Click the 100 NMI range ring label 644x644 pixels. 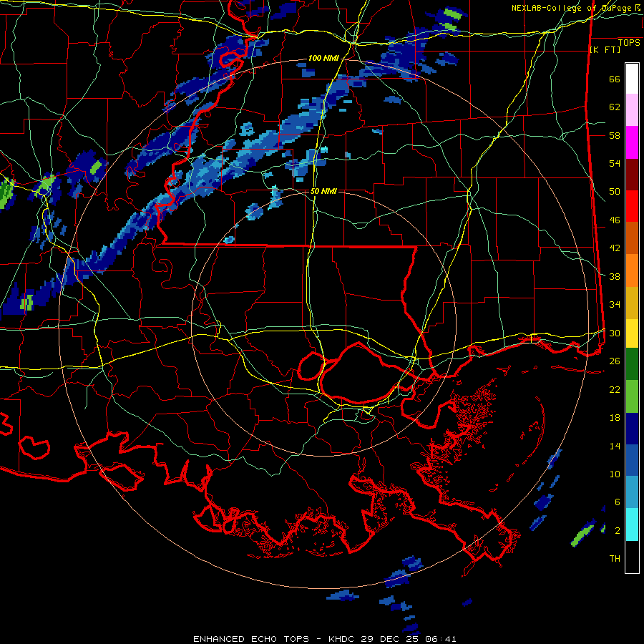pyautogui.click(x=323, y=59)
